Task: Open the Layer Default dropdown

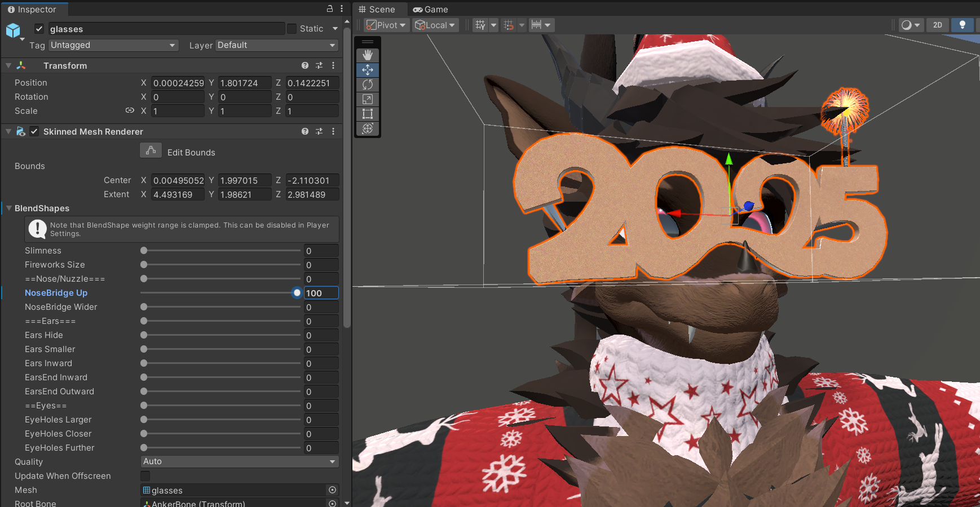Action: pos(277,45)
